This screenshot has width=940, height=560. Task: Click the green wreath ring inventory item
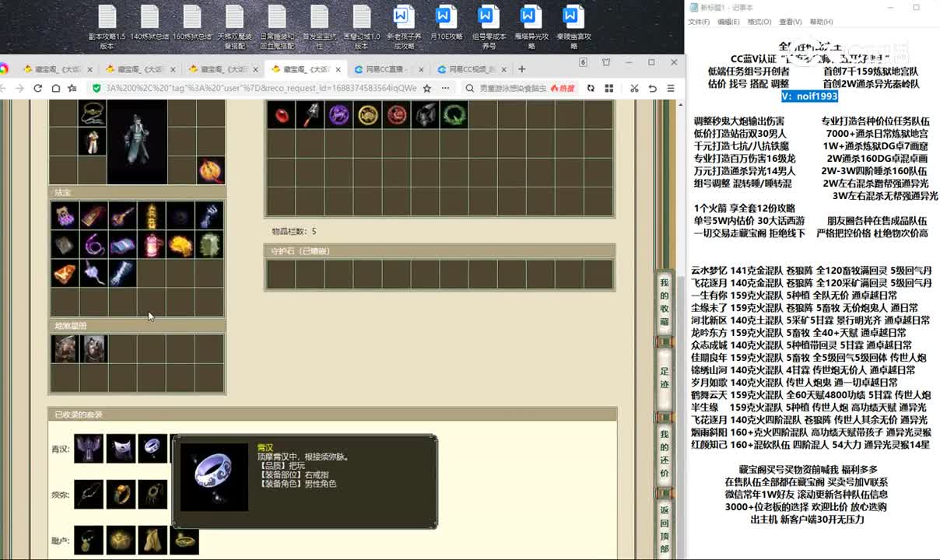(x=454, y=115)
